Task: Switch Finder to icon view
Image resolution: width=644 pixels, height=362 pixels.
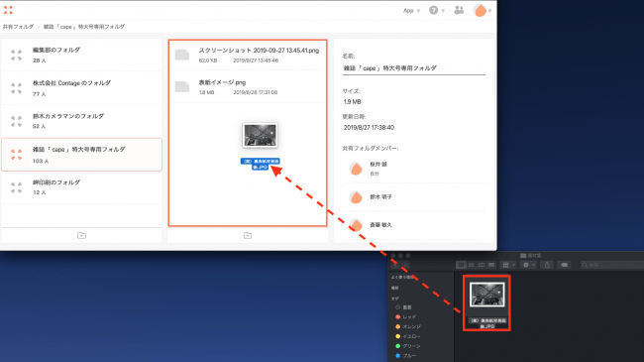Action: point(462,265)
